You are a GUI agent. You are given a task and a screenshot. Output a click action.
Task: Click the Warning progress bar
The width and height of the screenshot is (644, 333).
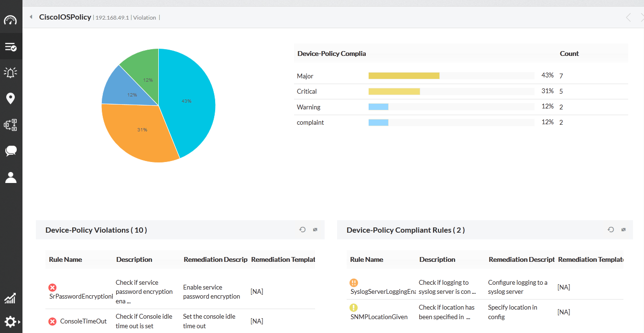tap(451, 107)
